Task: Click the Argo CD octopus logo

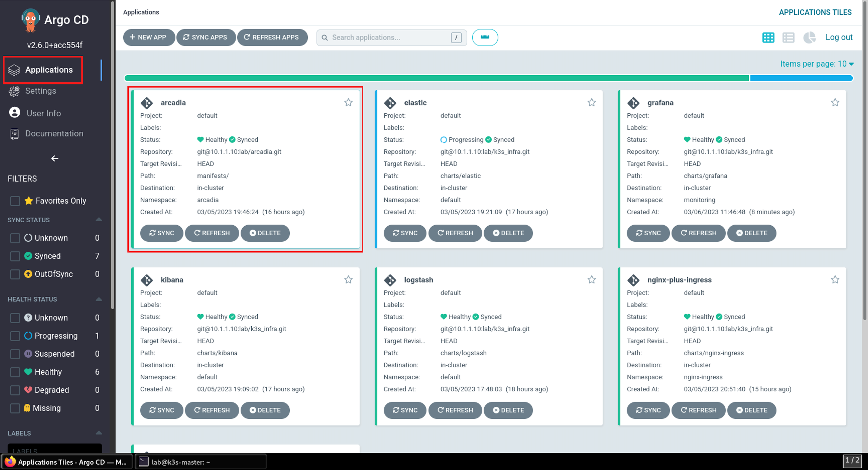Action: 30,20
